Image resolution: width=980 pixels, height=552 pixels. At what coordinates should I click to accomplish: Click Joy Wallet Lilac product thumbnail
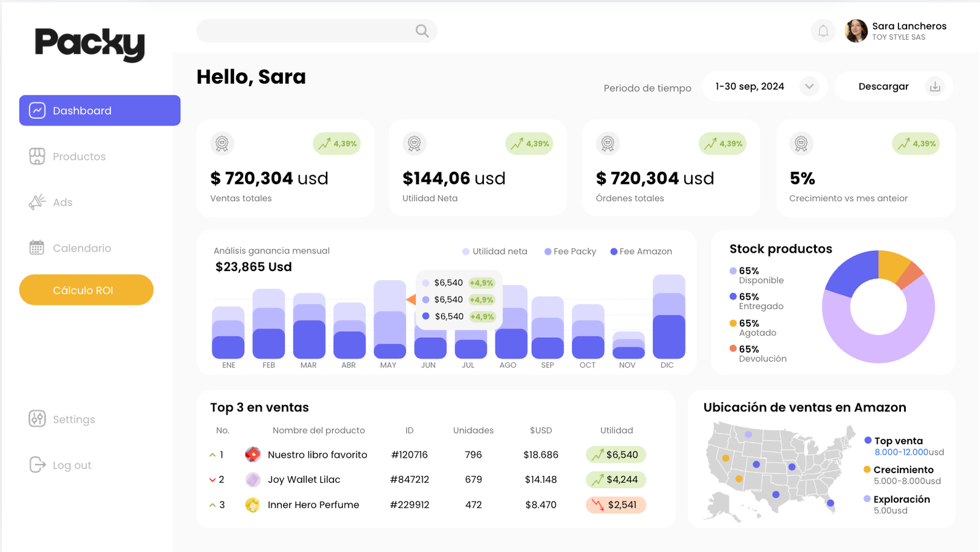[252, 480]
